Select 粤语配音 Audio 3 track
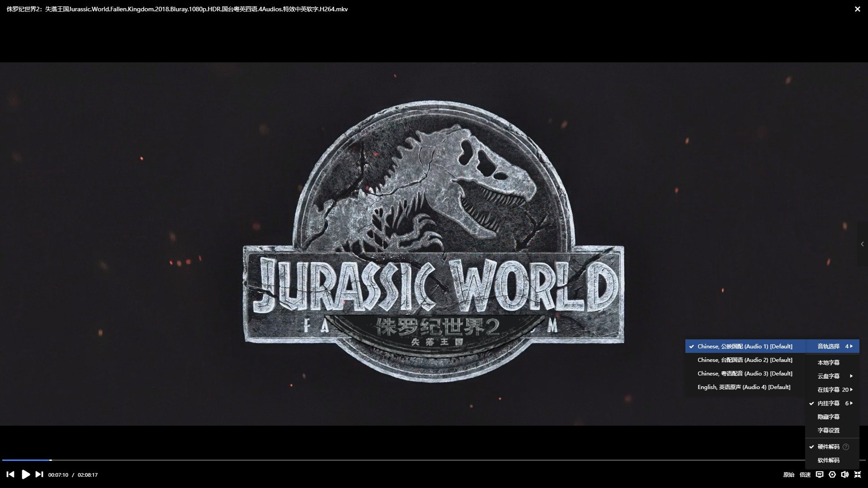 [x=745, y=374]
